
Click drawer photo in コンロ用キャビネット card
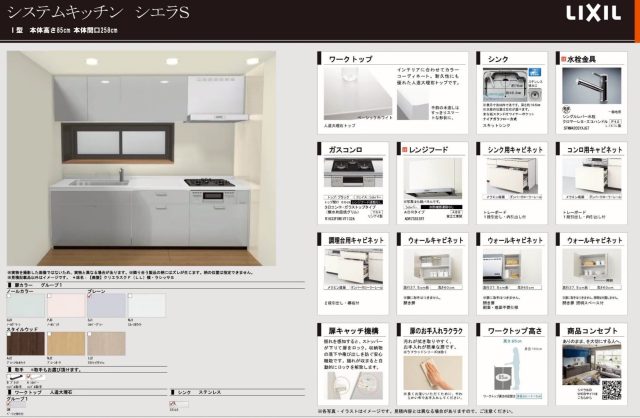[x=591, y=176]
